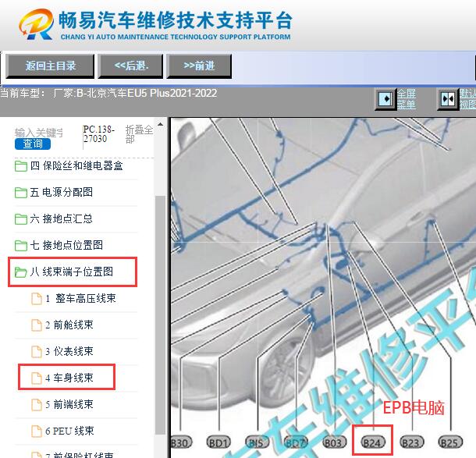Toggle the full-screen menu icon
476x458 pixels.
385,99
